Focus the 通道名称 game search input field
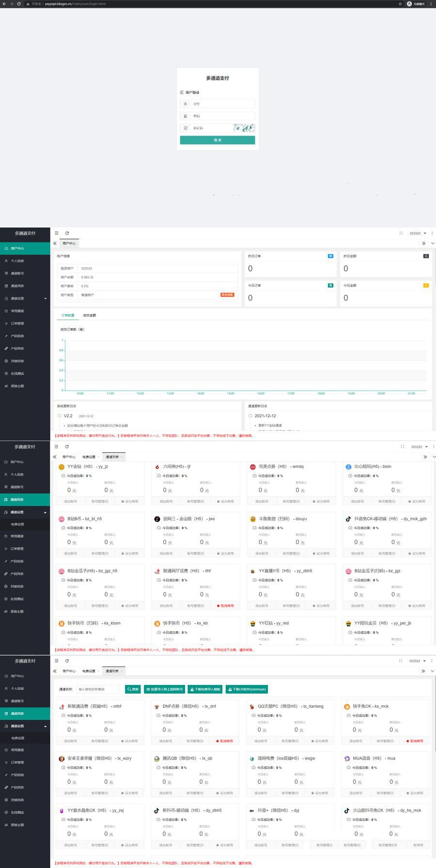 coord(97,689)
